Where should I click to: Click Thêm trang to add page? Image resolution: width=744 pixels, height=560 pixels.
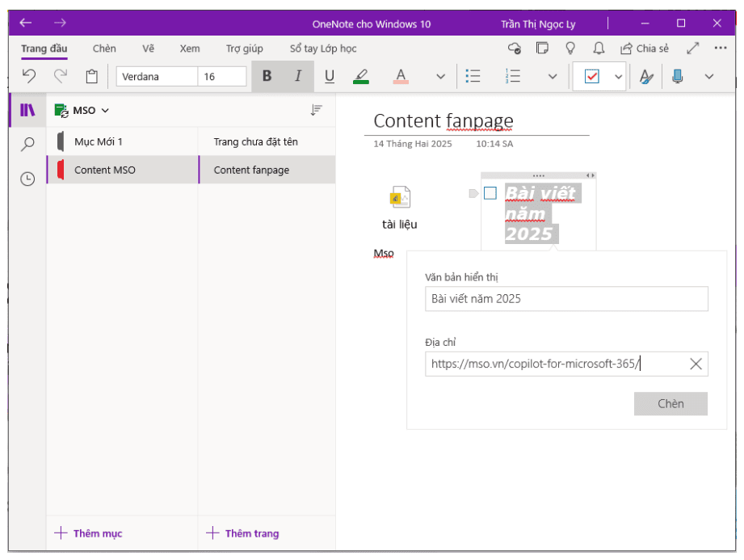(x=242, y=533)
